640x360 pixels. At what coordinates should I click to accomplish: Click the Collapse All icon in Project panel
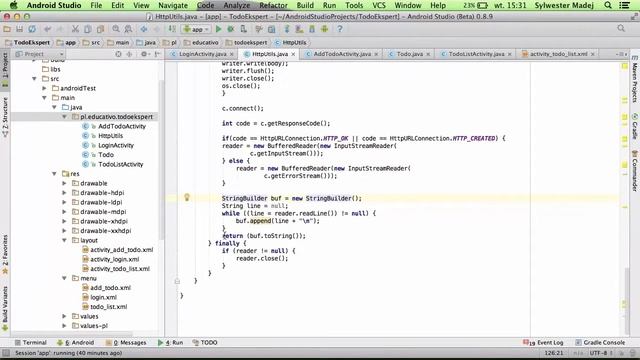[129, 54]
